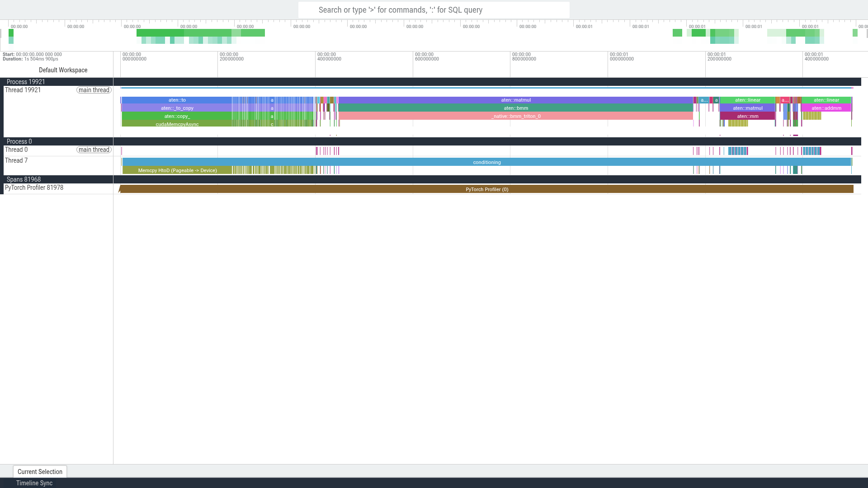
Task: Select the aten::addmm slice
Action: (826, 108)
